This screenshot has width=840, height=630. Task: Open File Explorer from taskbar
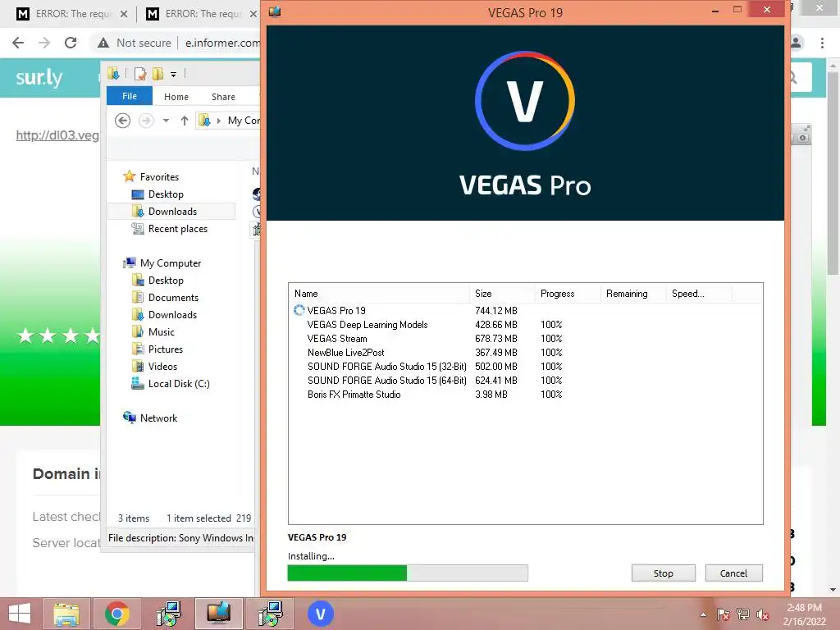point(66,614)
